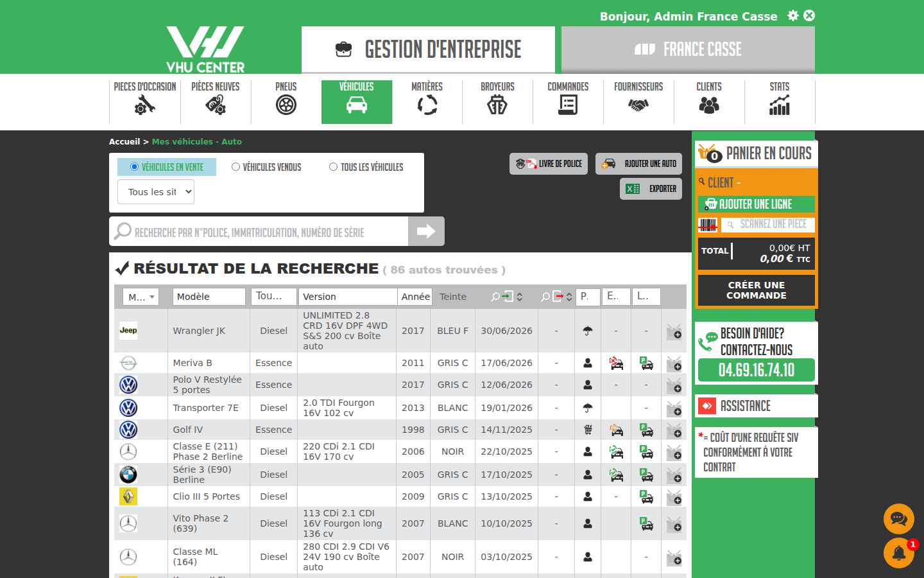The width and height of the screenshot is (924, 578).
Task: Click the Volkswagen logo in Golf IV row
Action: coord(128,430)
